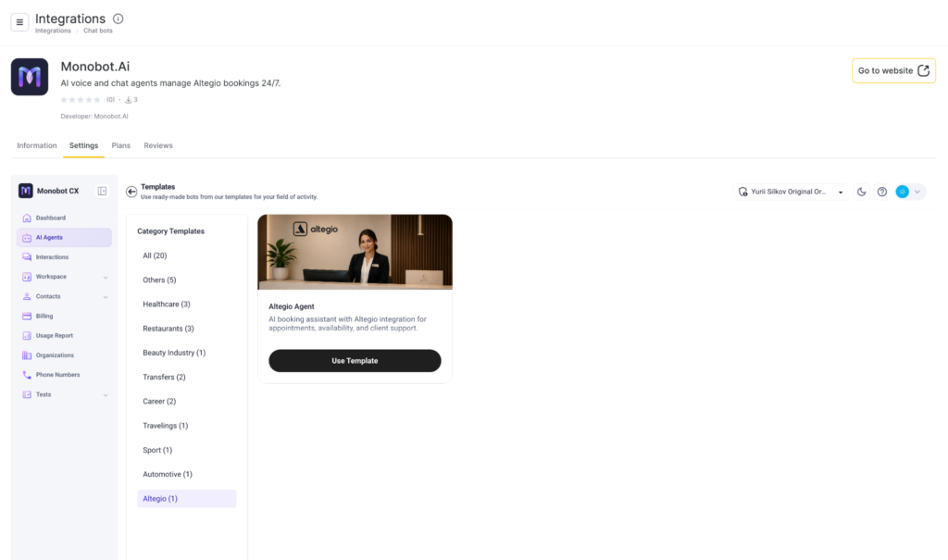
Task: Click the AI Agents robot icon
Action: [27, 238]
